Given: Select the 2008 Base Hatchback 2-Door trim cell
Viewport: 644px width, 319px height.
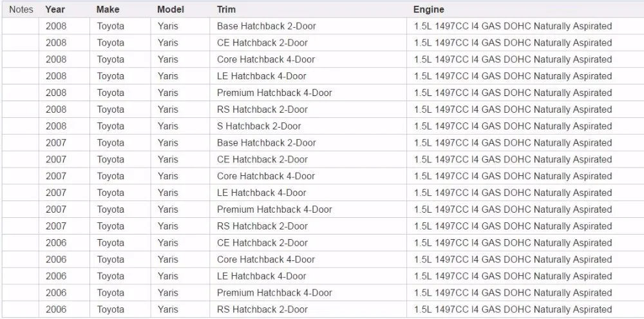Looking at the screenshot, I should (x=308, y=26).
